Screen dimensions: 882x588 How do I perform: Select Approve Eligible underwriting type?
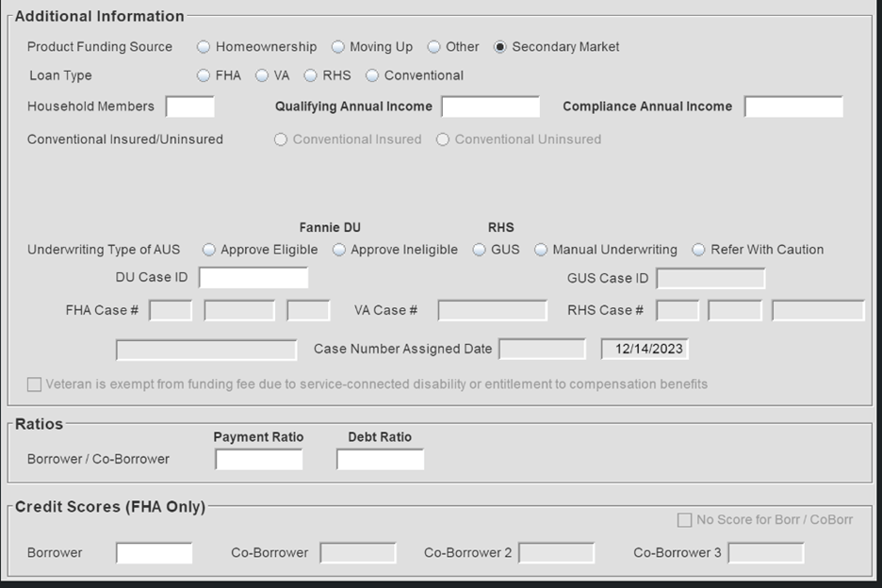pos(208,250)
